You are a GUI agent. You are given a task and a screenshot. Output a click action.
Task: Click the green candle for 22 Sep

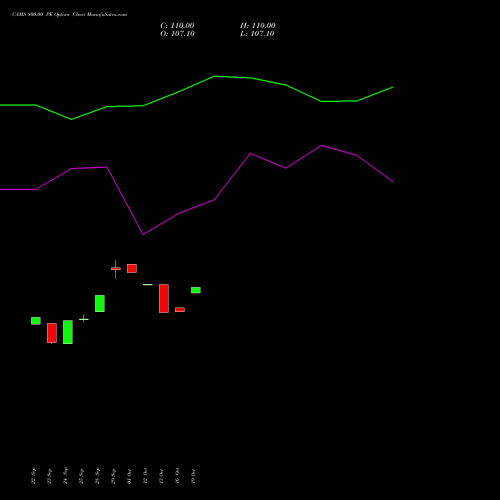click(36, 321)
